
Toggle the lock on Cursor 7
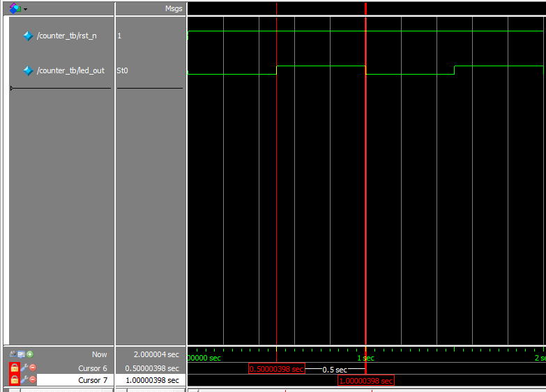point(14,379)
